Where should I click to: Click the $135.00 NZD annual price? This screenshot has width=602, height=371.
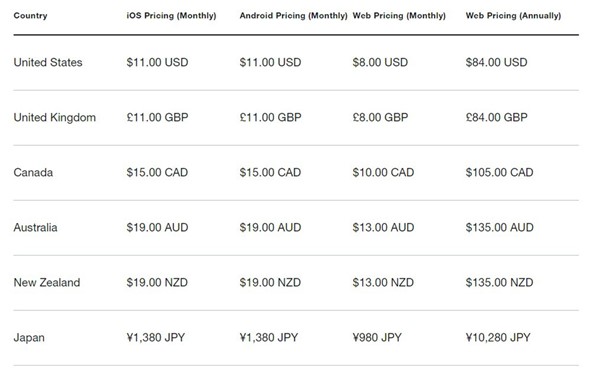click(x=499, y=283)
